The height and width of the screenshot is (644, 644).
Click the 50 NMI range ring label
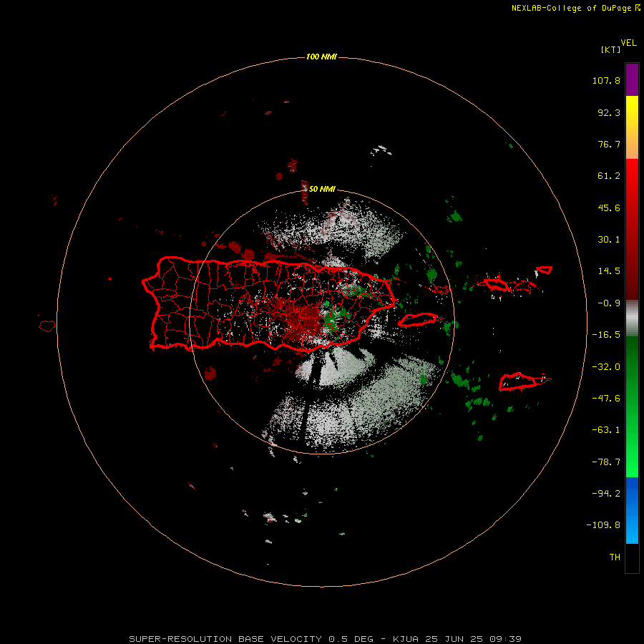click(322, 189)
